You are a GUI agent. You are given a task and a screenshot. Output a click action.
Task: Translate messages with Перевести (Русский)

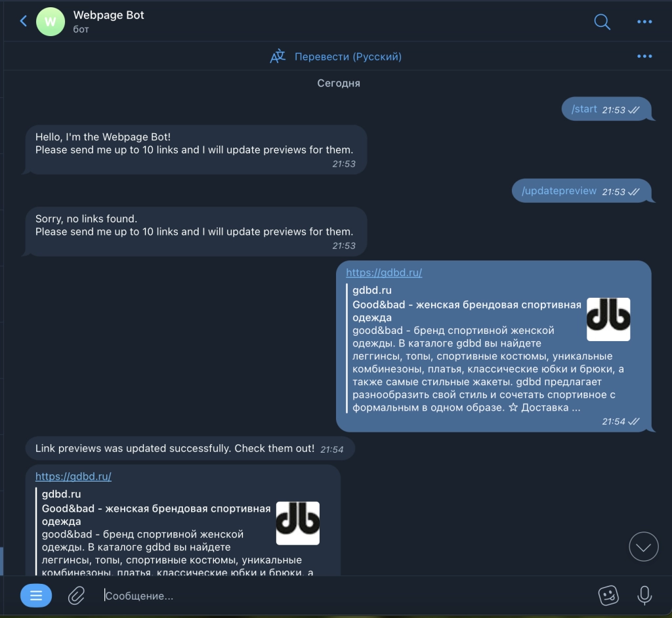coord(348,56)
